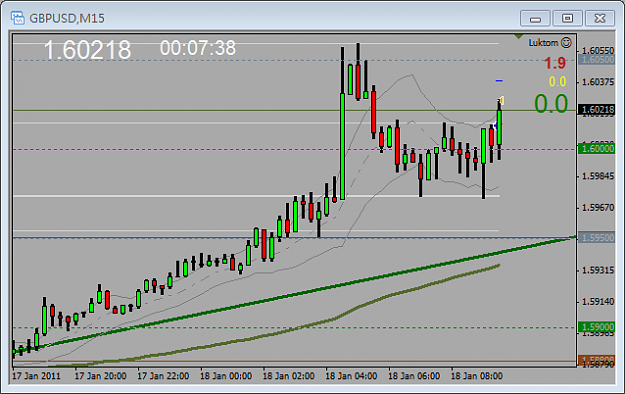The width and height of the screenshot is (625, 394).
Task: Click the 1.59845 price scale value
Action: point(598,176)
